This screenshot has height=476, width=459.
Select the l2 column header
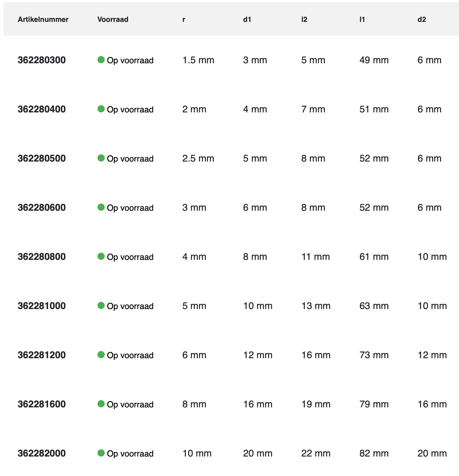click(x=304, y=19)
